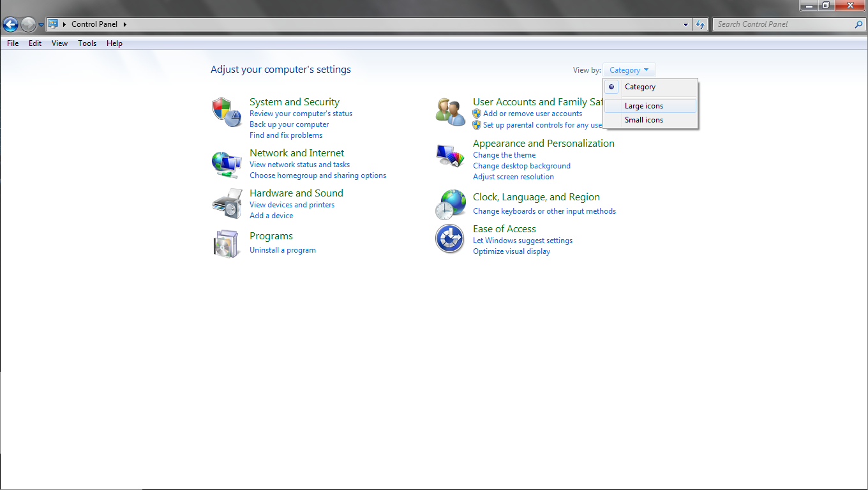Select the Category radio option in menu
The image size is (868, 490).
[651, 87]
